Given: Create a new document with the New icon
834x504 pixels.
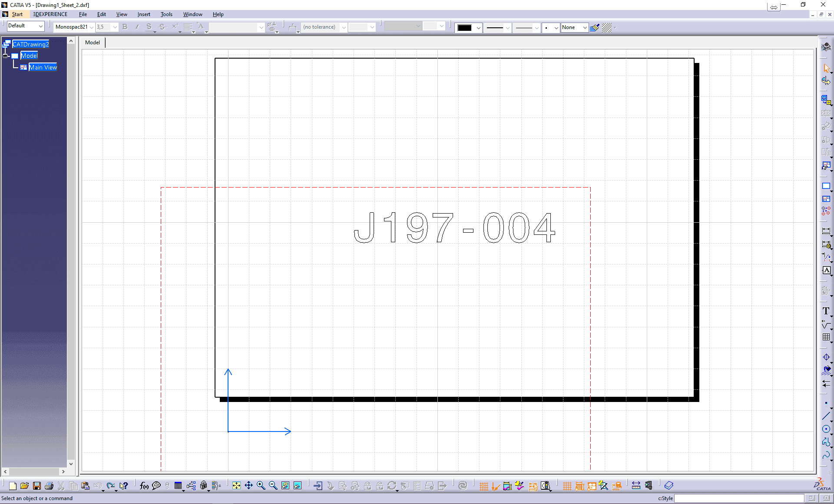Looking at the screenshot, I should point(13,486).
